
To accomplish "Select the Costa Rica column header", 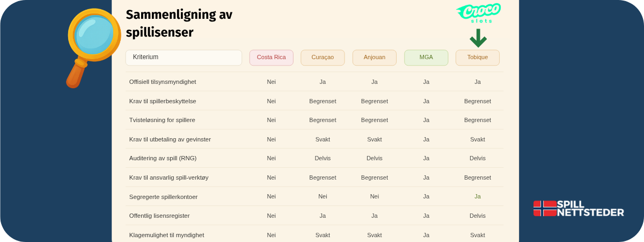I will coord(271,58).
